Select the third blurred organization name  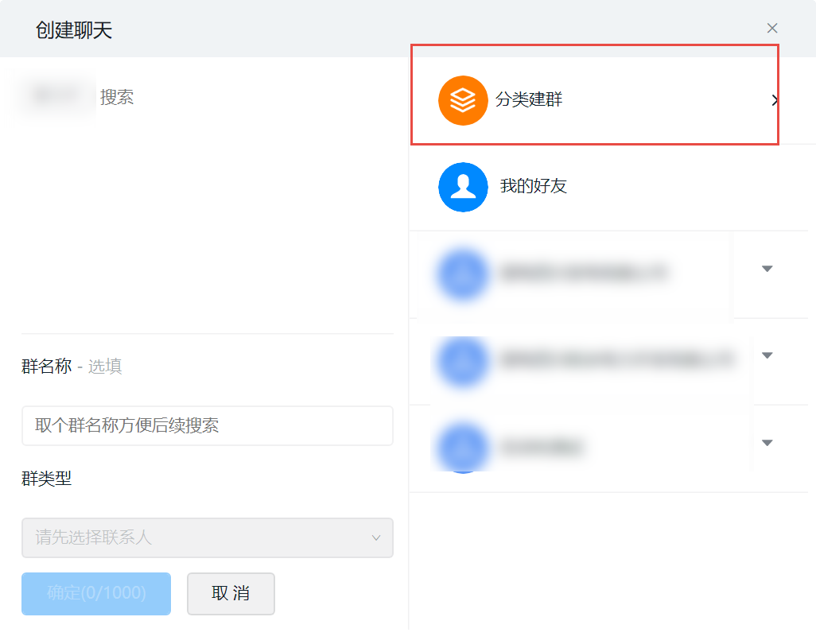(542, 447)
